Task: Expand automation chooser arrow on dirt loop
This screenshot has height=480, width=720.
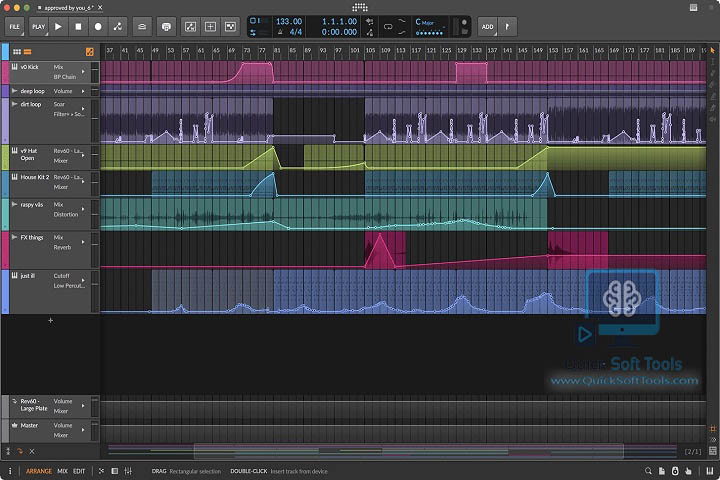Action: (x=83, y=109)
